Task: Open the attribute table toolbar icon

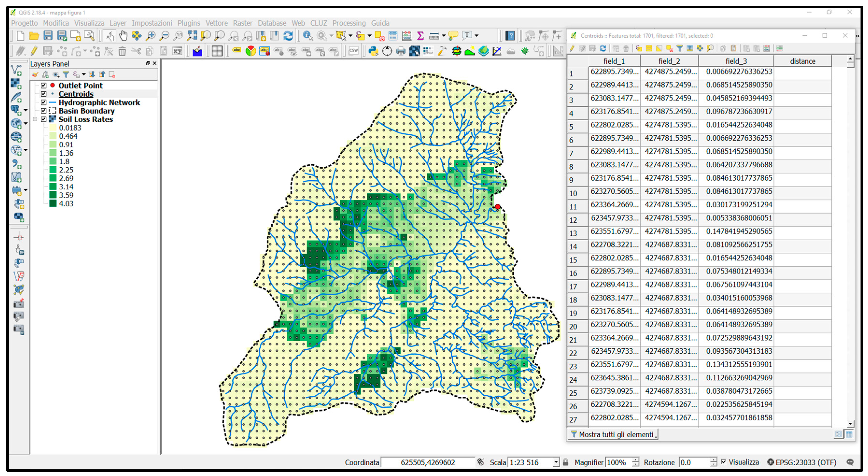Action: coord(393,35)
